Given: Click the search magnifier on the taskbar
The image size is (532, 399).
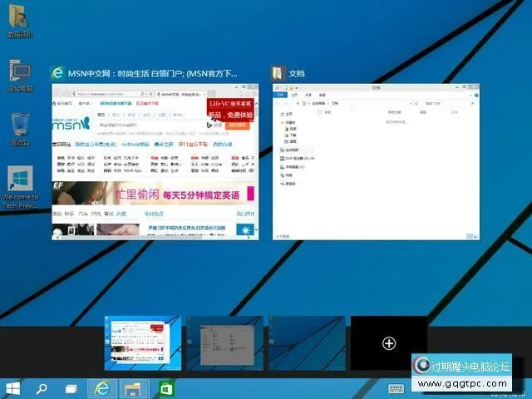Looking at the screenshot, I should point(41,388).
